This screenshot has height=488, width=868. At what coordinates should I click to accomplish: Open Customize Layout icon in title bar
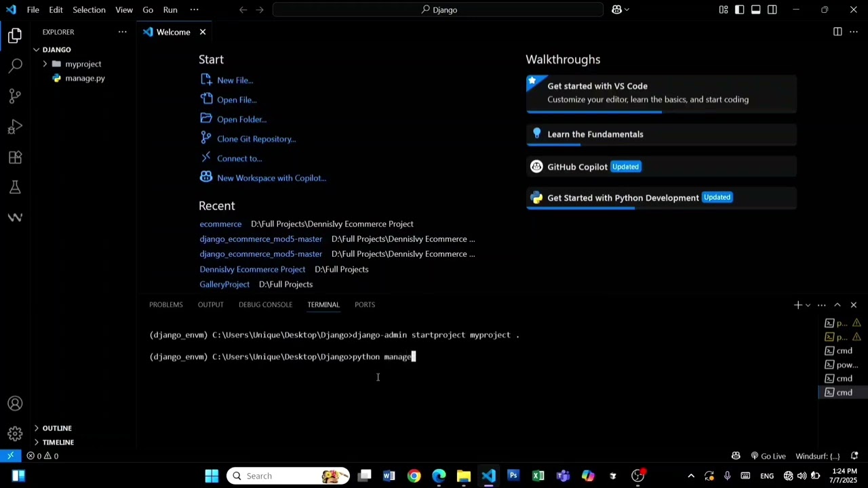(724, 9)
